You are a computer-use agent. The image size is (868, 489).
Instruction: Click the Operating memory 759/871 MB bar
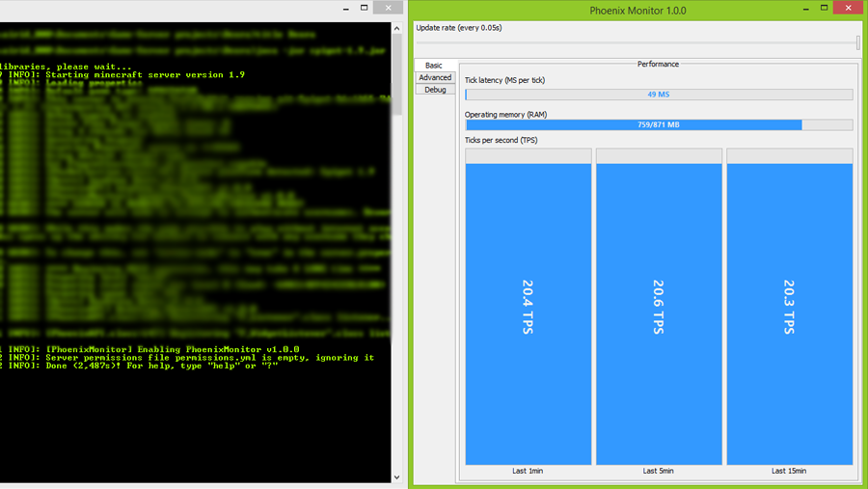click(659, 124)
